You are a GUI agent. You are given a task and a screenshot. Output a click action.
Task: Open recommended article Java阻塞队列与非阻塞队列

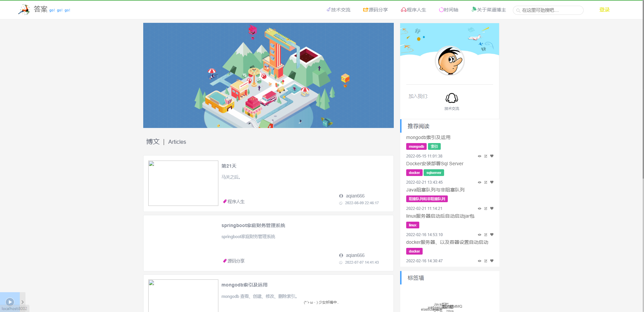(x=435, y=190)
